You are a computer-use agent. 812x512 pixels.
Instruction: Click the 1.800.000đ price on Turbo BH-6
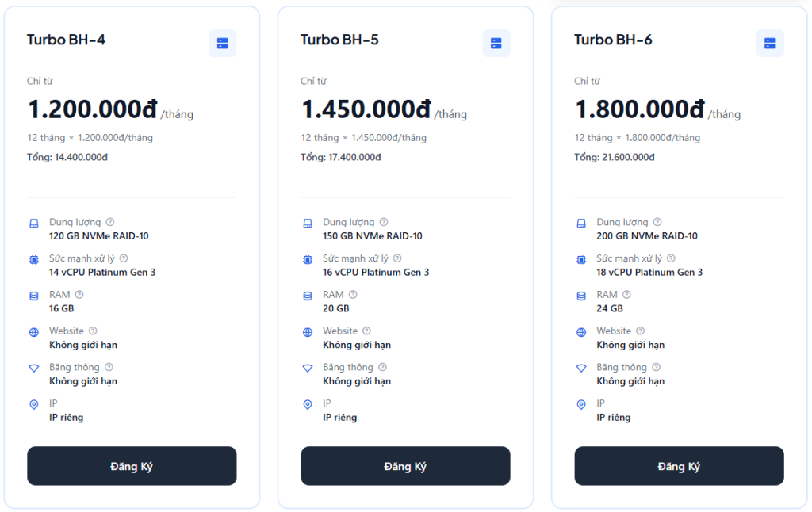pyautogui.click(x=640, y=109)
